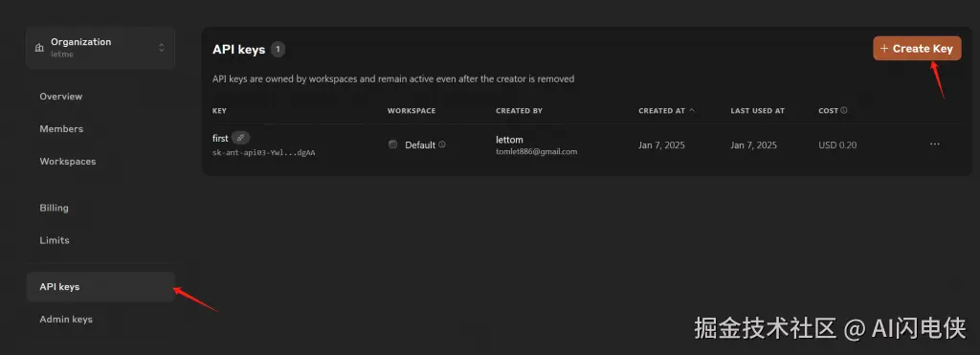Screen dimensions: 980x355
Task: Click creator name 'lettom'
Action: (509, 140)
